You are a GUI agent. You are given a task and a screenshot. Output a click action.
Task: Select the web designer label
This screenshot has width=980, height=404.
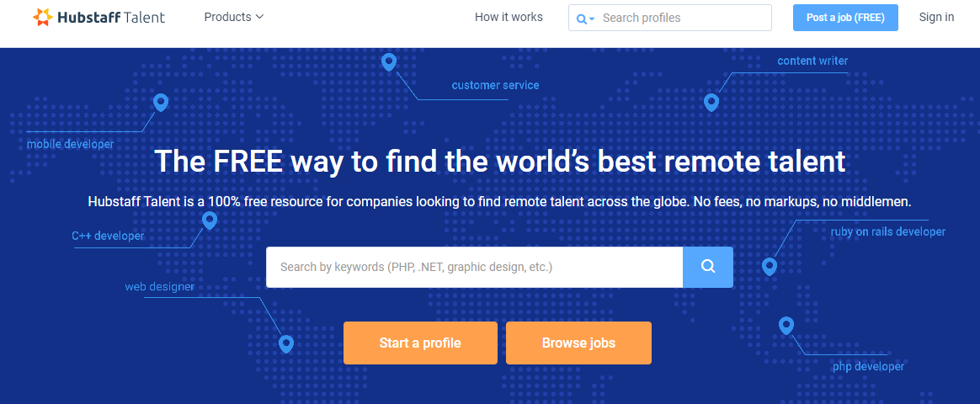[159, 287]
